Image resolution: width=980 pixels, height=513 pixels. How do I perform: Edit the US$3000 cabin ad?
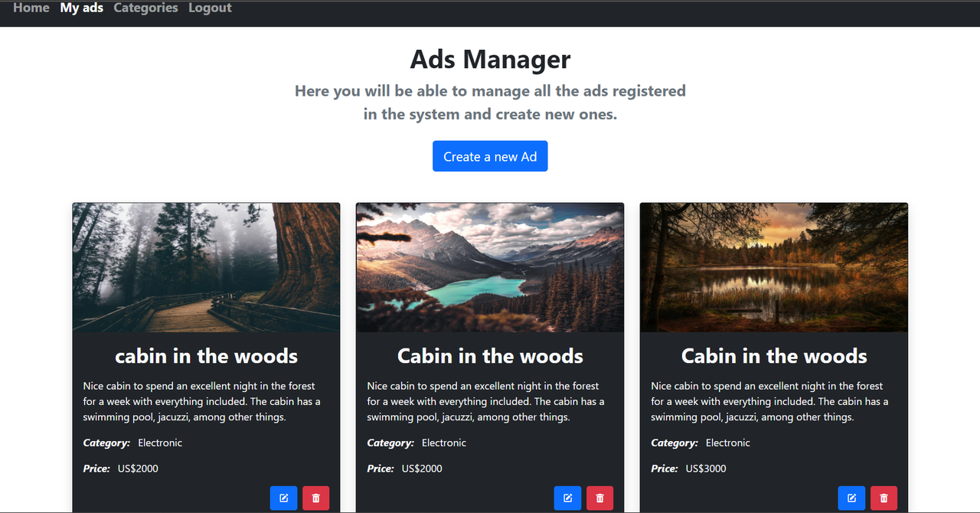click(x=852, y=498)
